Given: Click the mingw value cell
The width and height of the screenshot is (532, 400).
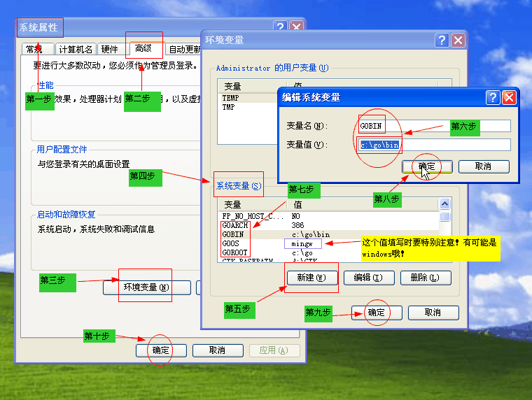Looking at the screenshot, I should (302, 244).
